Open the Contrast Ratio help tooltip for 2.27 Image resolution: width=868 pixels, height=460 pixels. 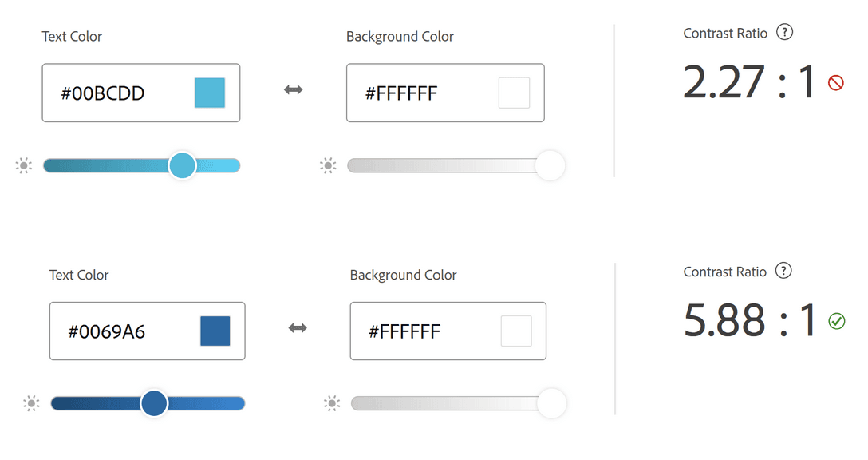pyautogui.click(x=784, y=33)
